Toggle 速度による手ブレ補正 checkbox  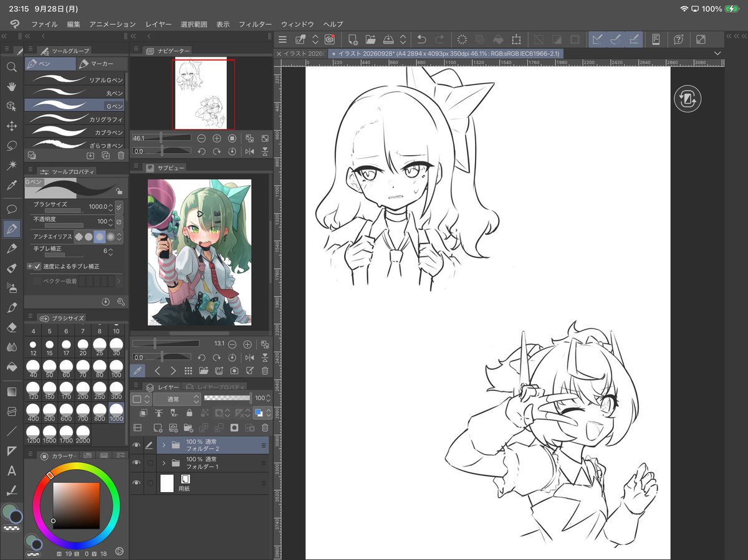click(x=37, y=267)
